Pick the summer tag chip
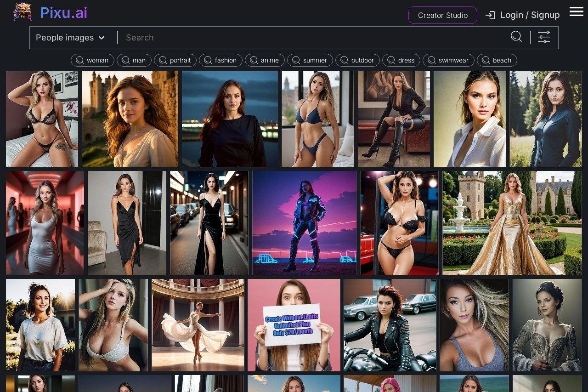 [310, 60]
